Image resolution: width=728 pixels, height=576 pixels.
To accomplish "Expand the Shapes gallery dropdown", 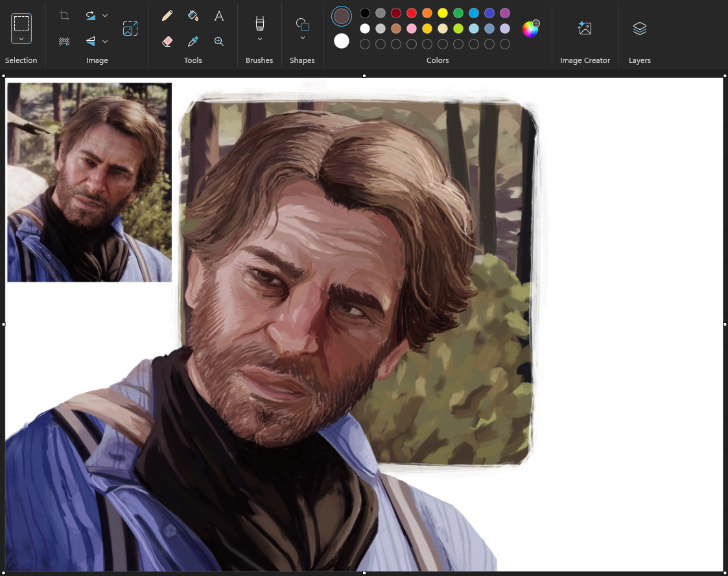I will (302, 38).
